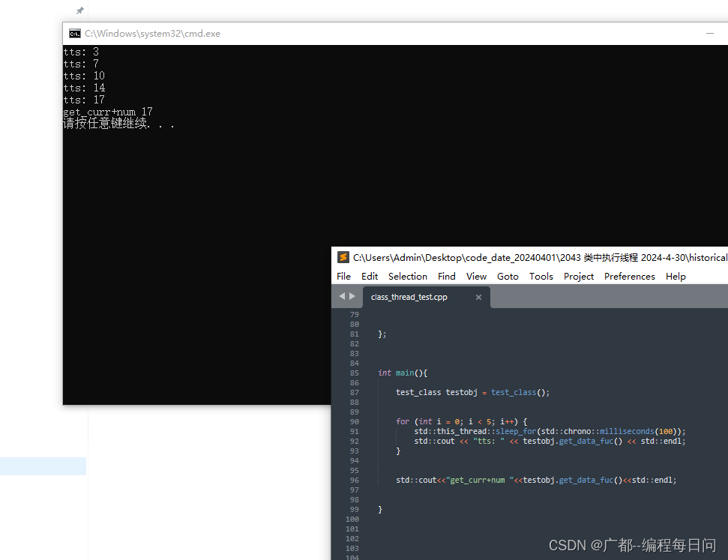Viewport: 728px width, 560px height.
Task: Click 'tts: 17' output in cmd
Action: [x=84, y=100]
